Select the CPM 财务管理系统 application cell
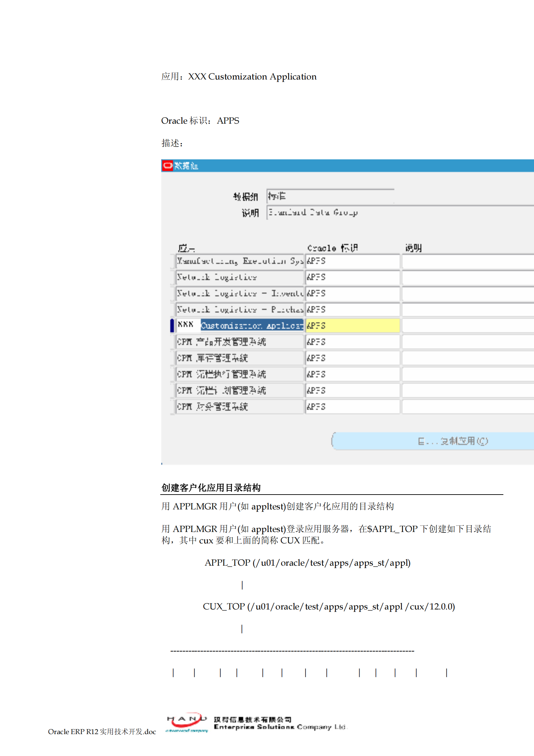Screen dimensions: 534x756 (x=240, y=407)
